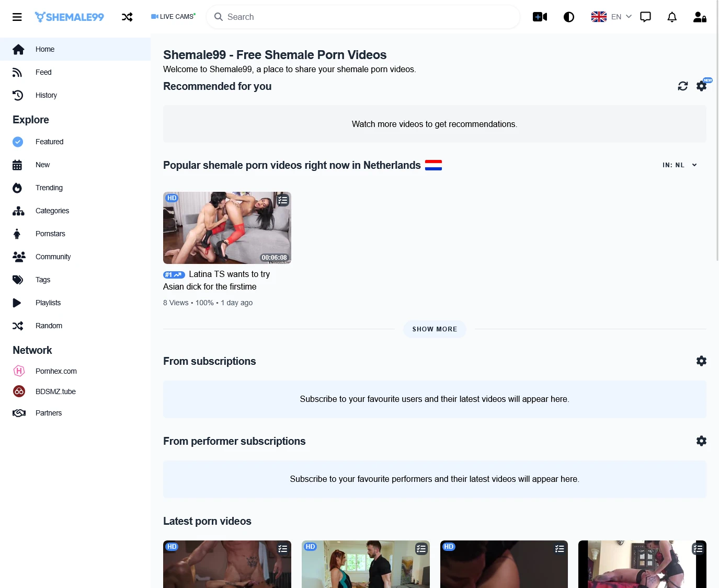The image size is (719, 588).
Task: Open Feed in the sidebar
Action: click(75, 72)
